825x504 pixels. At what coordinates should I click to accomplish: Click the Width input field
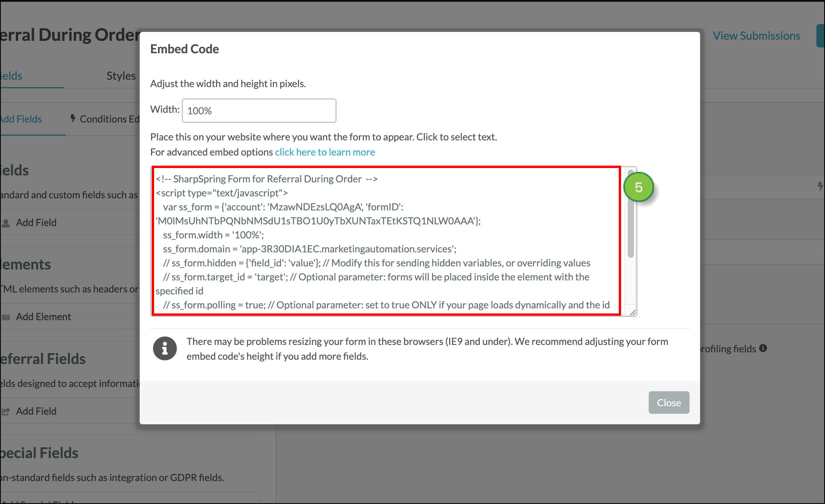pos(259,110)
